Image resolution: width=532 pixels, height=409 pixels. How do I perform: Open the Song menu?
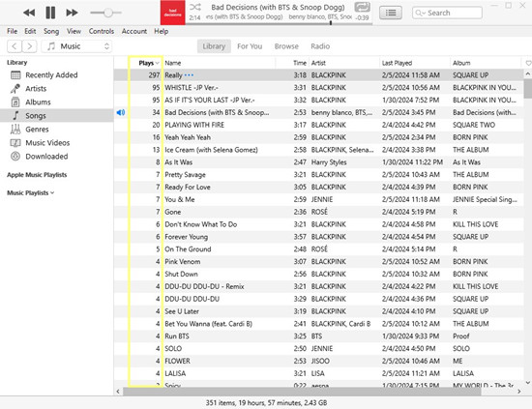pos(51,31)
